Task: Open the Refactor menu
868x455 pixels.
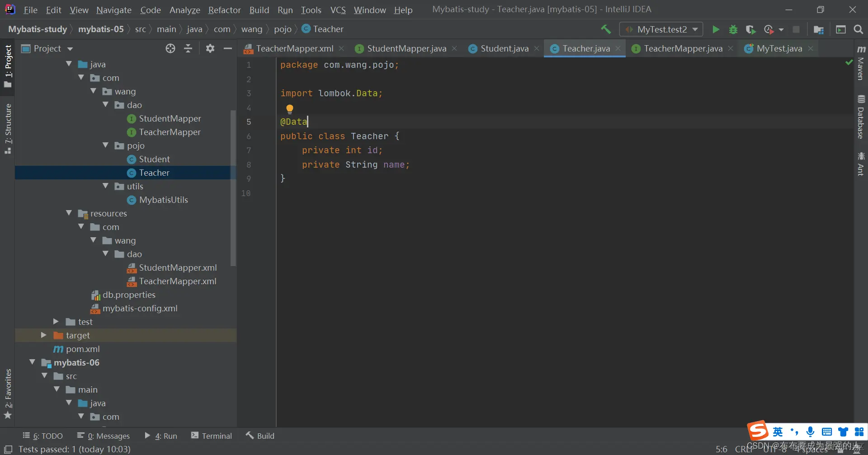Action: click(x=224, y=10)
